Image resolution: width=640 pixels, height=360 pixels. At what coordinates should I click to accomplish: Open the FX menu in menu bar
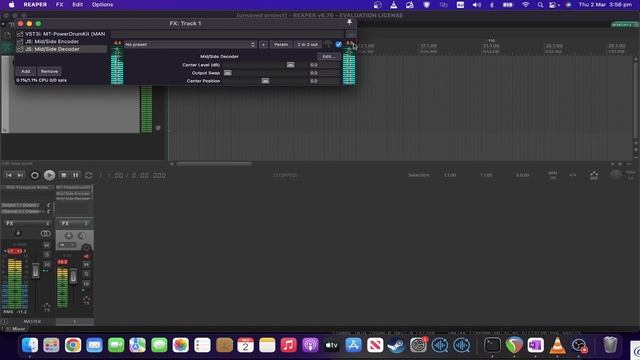(60, 4)
